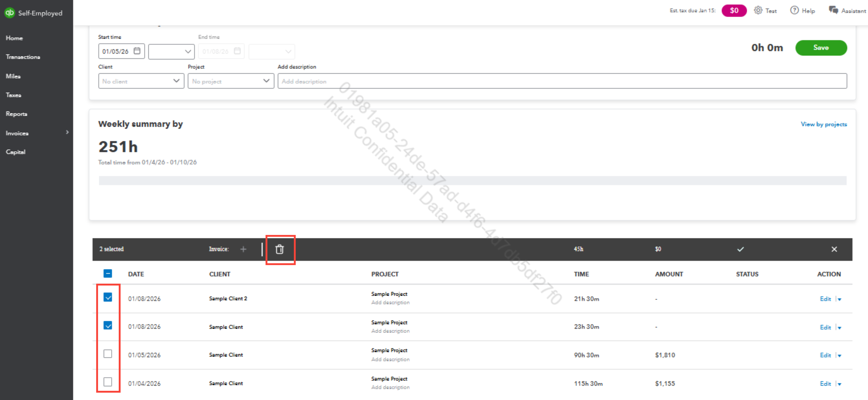This screenshot has width=868, height=400.
Task: Expand action arrow beside Edit for 01/04/2026
Action: point(839,384)
